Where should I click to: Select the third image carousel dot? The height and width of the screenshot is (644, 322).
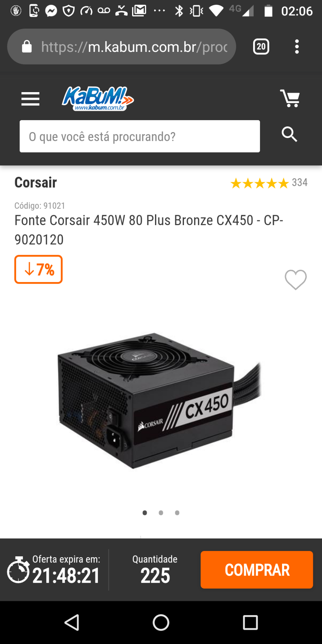(x=177, y=513)
